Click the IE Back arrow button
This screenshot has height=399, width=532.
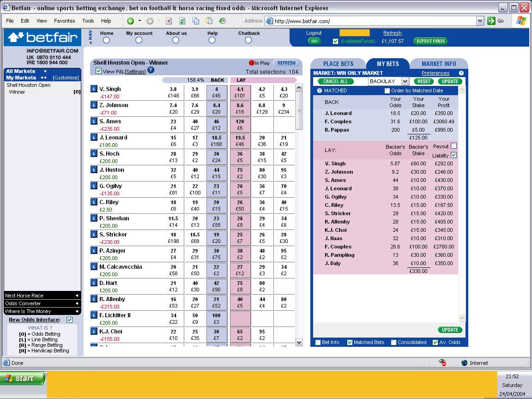(x=130, y=21)
